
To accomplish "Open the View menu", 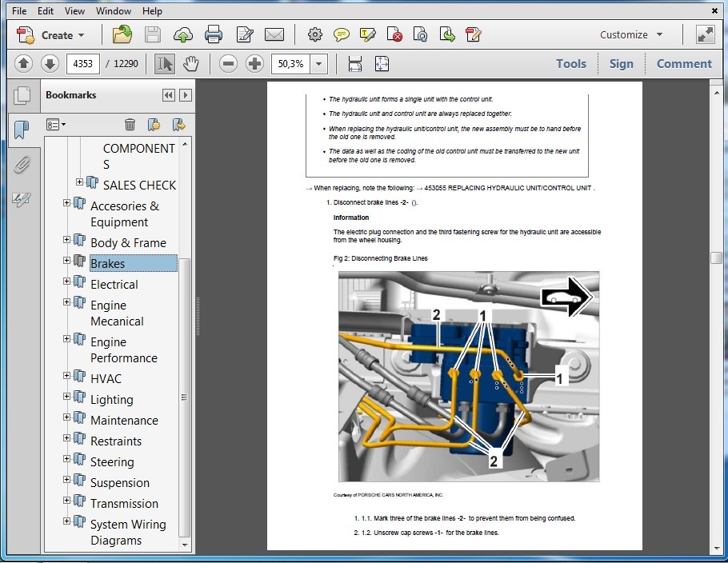I will [74, 10].
